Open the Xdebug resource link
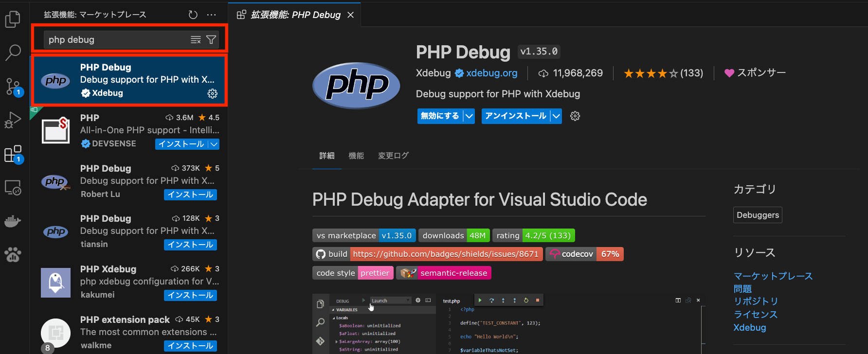This screenshot has width=868, height=354. (x=749, y=328)
